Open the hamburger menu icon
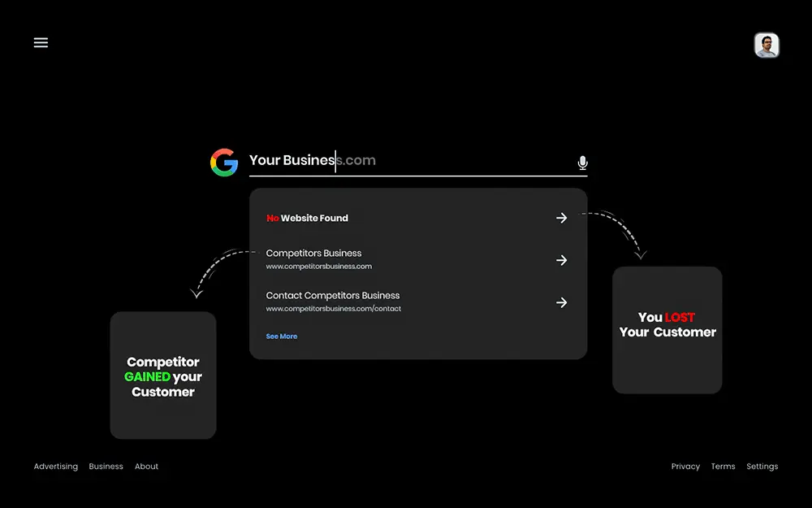Image resolution: width=812 pixels, height=508 pixels. (41, 42)
